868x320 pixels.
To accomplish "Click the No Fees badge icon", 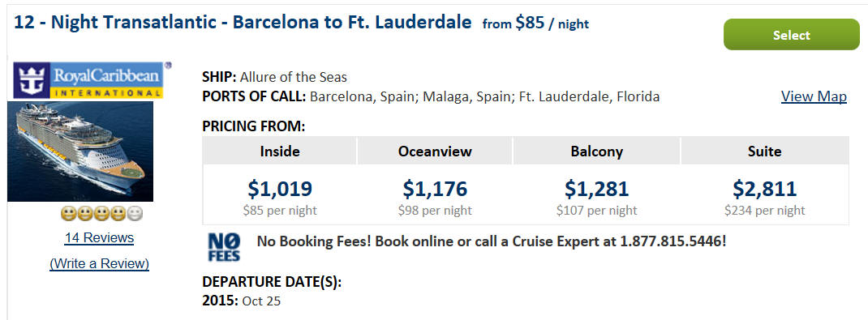I will tap(224, 247).
